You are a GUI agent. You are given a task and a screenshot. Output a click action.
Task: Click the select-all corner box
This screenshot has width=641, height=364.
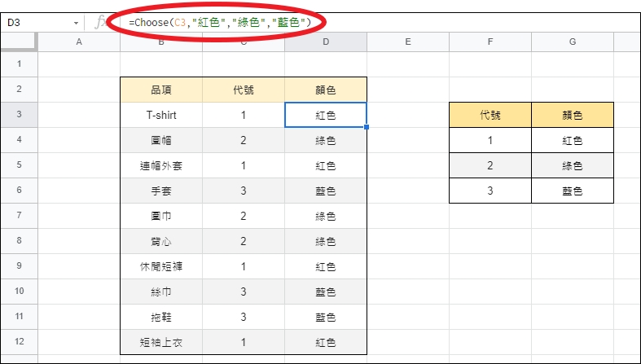pos(19,42)
